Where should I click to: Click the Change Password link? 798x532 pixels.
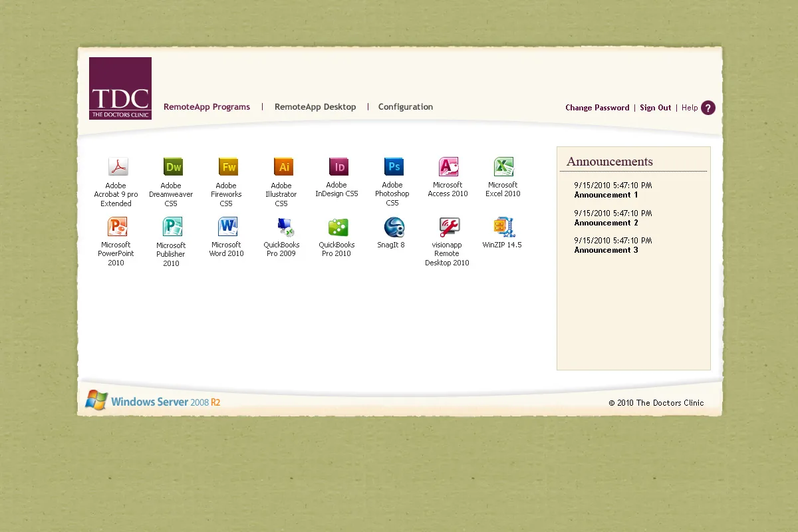click(x=597, y=108)
